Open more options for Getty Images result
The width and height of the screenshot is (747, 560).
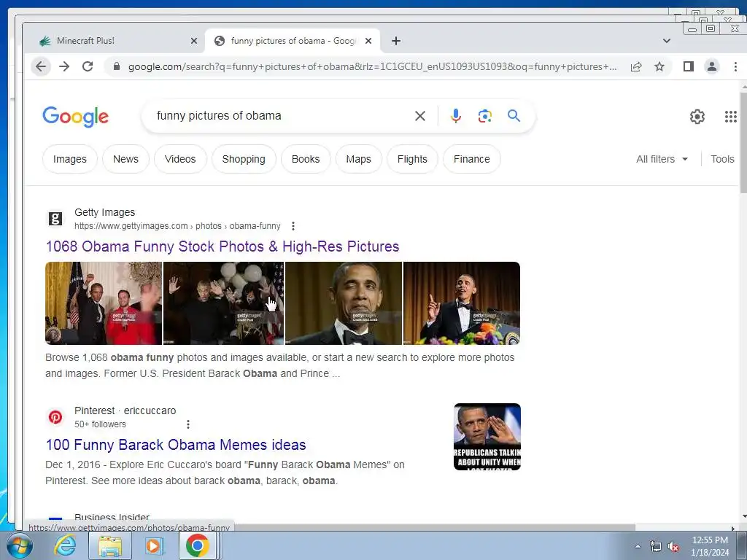click(x=293, y=226)
